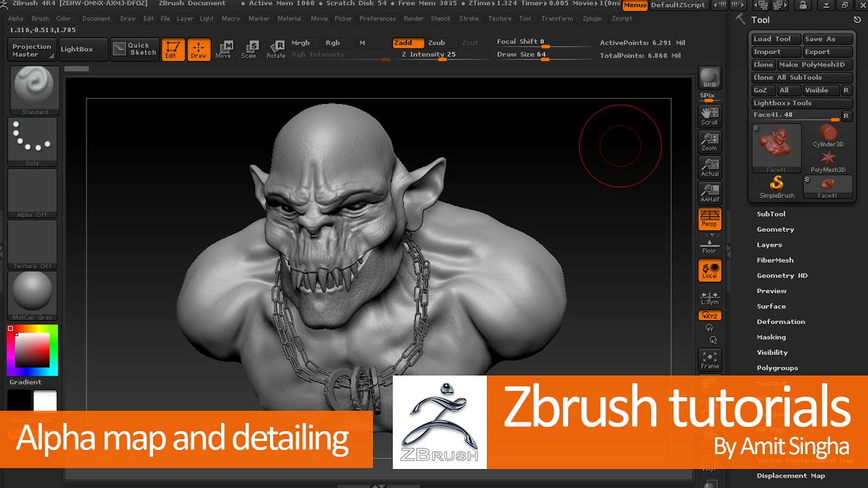
Task: Click the Alpha Off slot
Action: (x=33, y=193)
